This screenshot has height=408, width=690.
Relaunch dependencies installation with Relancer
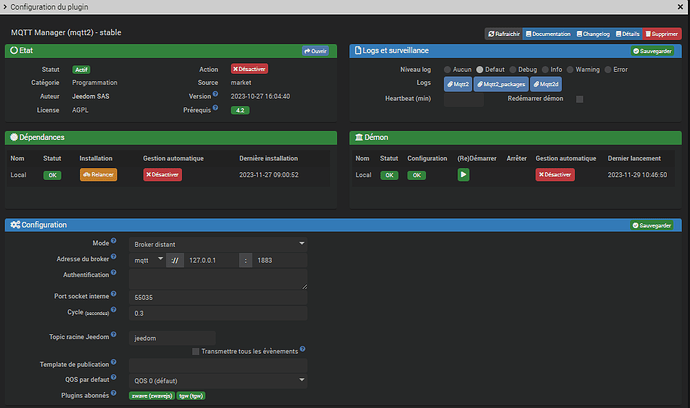[x=99, y=175]
